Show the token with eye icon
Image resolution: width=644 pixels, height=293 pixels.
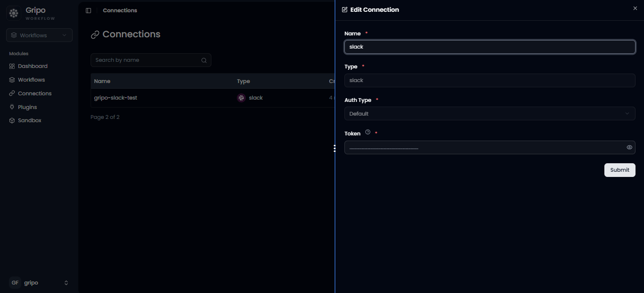(x=629, y=147)
